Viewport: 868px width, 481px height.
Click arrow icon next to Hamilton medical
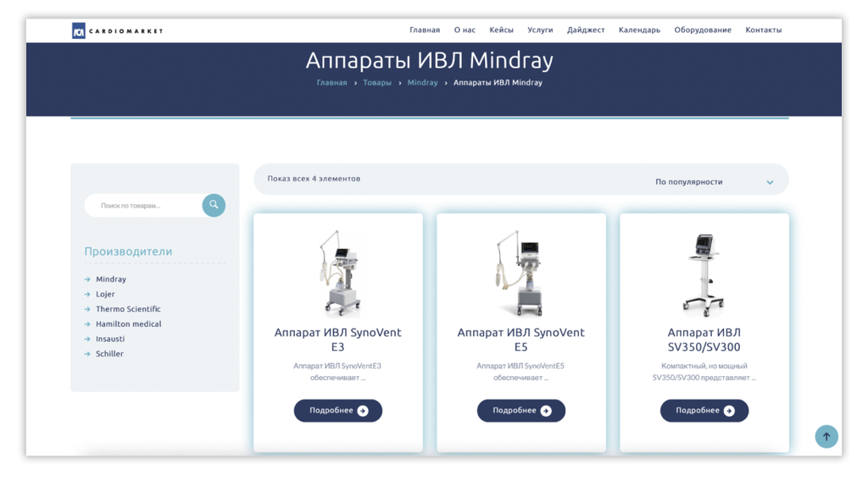coord(87,324)
